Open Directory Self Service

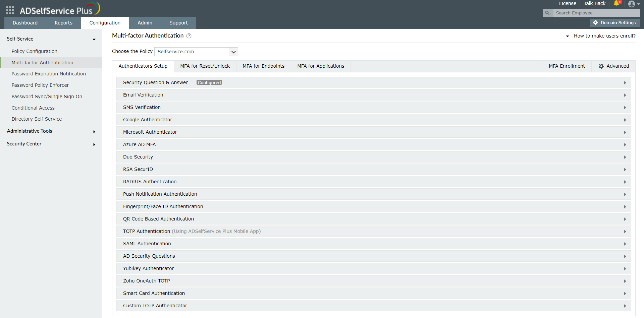click(x=37, y=119)
